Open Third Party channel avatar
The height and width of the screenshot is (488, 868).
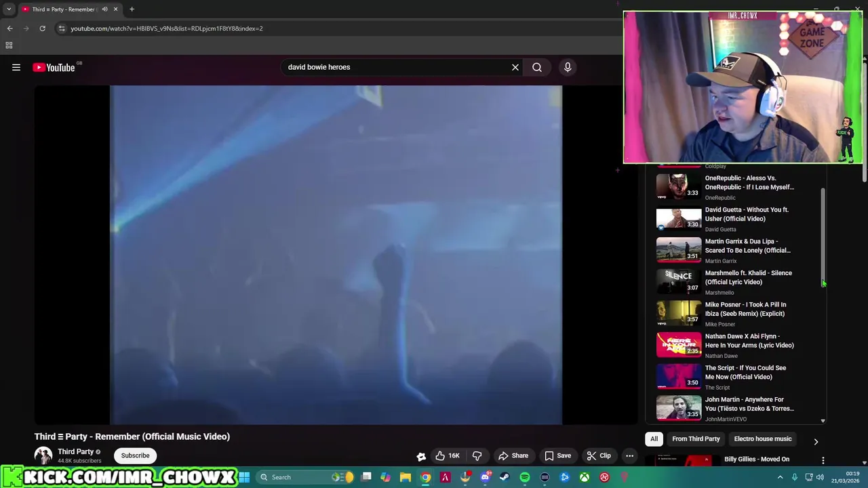tap(43, 455)
